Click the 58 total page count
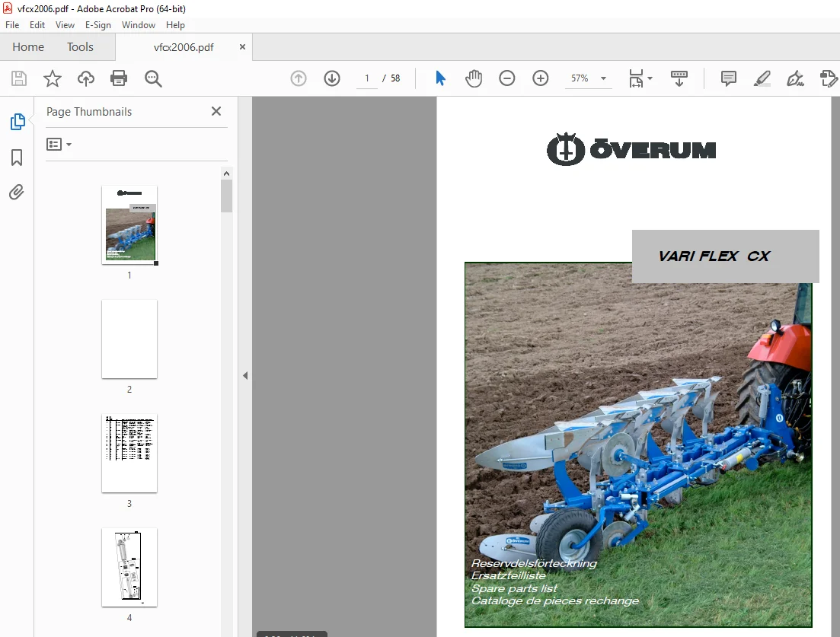This screenshot has width=840, height=637. click(395, 78)
